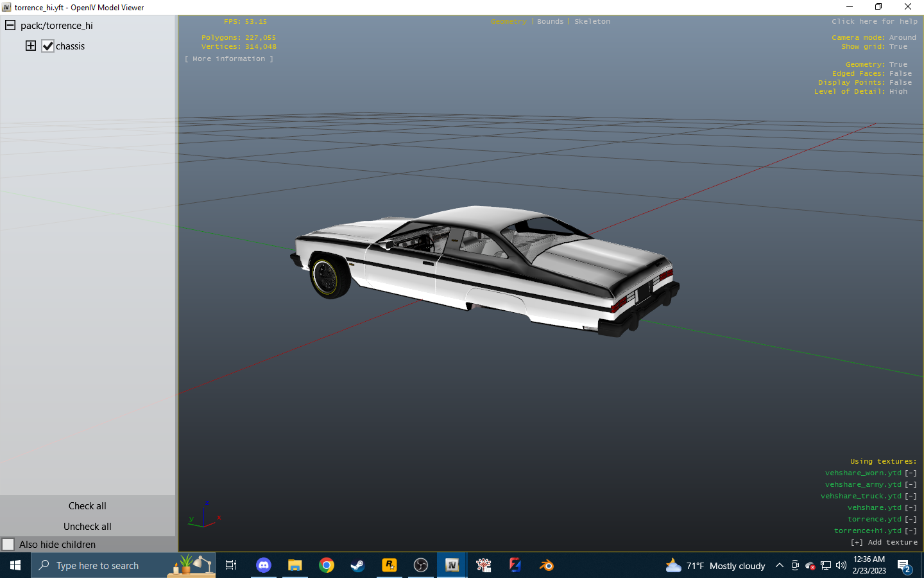This screenshot has height=578, width=924.
Task: Expand the chassis tree node
Action: pyautogui.click(x=31, y=46)
